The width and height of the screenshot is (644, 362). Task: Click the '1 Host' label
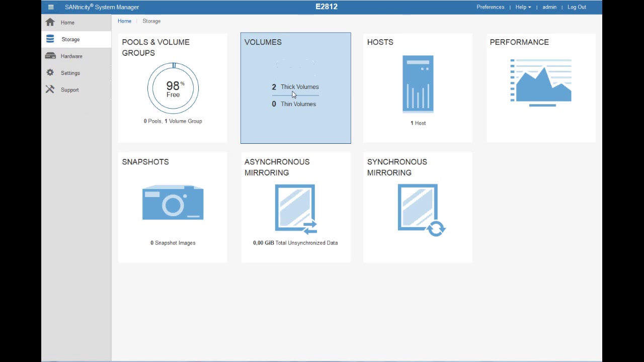(418, 123)
